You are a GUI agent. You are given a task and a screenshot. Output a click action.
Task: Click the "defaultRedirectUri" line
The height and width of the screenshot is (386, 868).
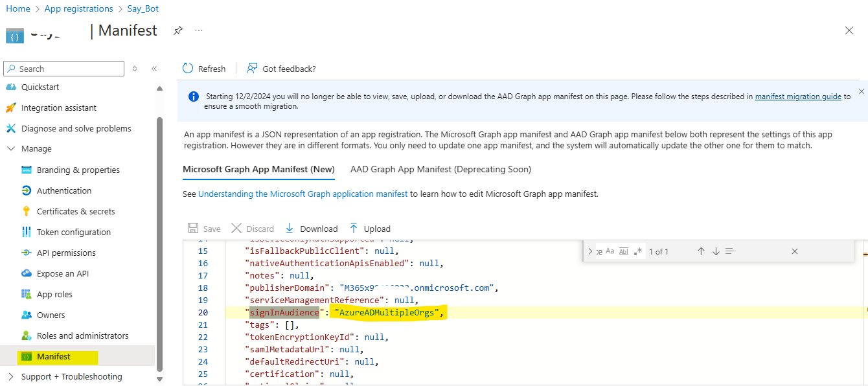pos(312,361)
